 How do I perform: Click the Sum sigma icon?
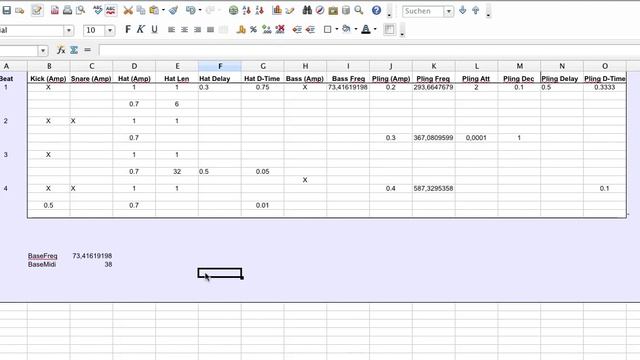point(74,50)
